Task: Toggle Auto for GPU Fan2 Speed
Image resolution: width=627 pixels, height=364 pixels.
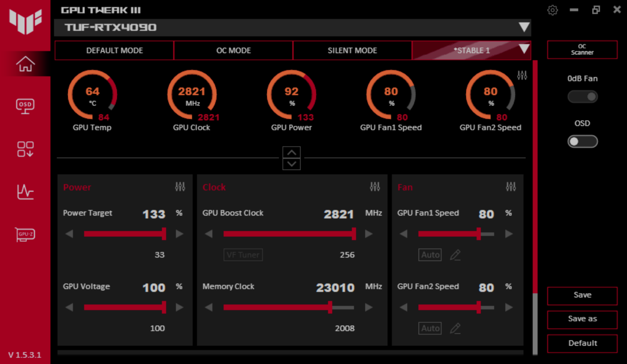Action: point(430,328)
